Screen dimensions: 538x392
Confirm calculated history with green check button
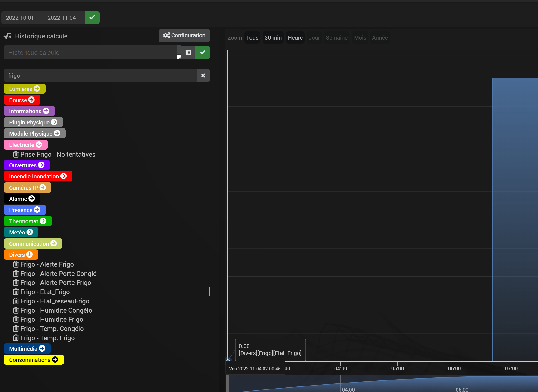click(x=202, y=52)
